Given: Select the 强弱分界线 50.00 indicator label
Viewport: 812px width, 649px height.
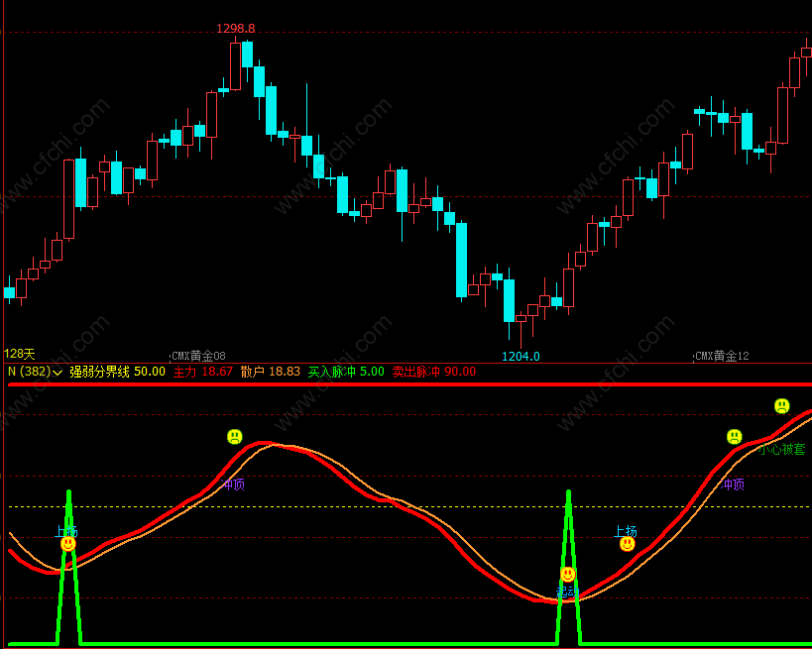Looking at the screenshot, I should pos(118,372).
